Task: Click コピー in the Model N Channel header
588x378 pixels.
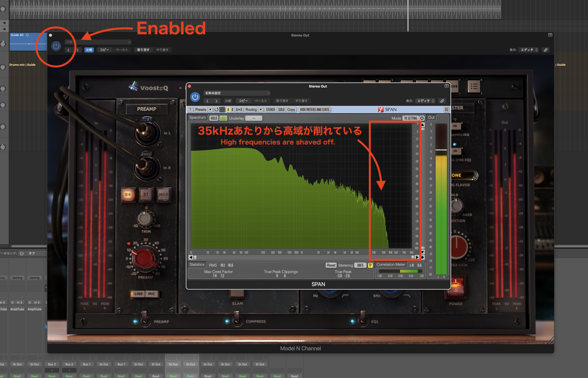Action: (x=104, y=50)
